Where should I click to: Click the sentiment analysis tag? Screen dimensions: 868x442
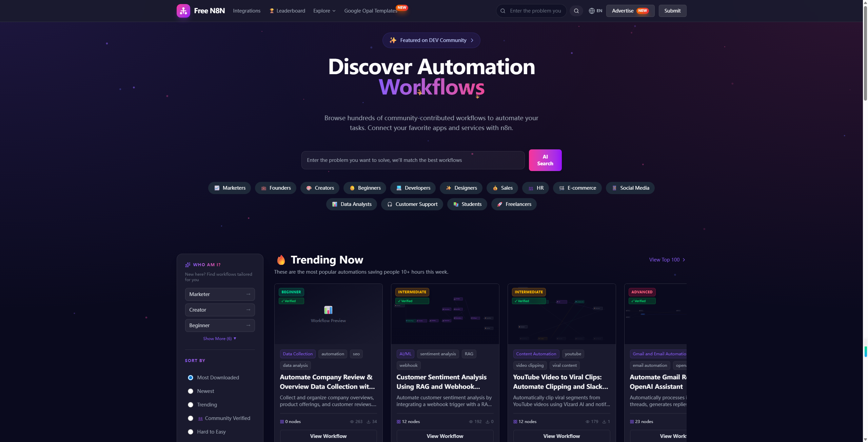[438, 354]
